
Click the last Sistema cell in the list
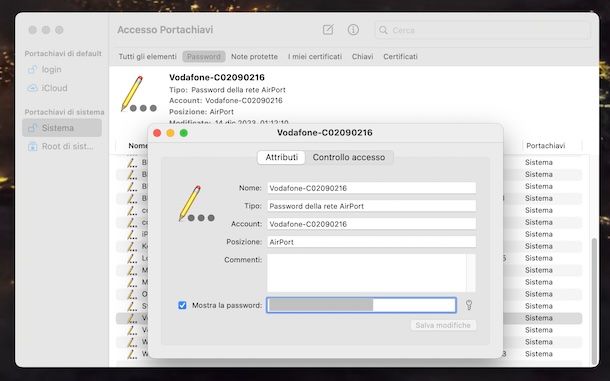click(x=538, y=354)
